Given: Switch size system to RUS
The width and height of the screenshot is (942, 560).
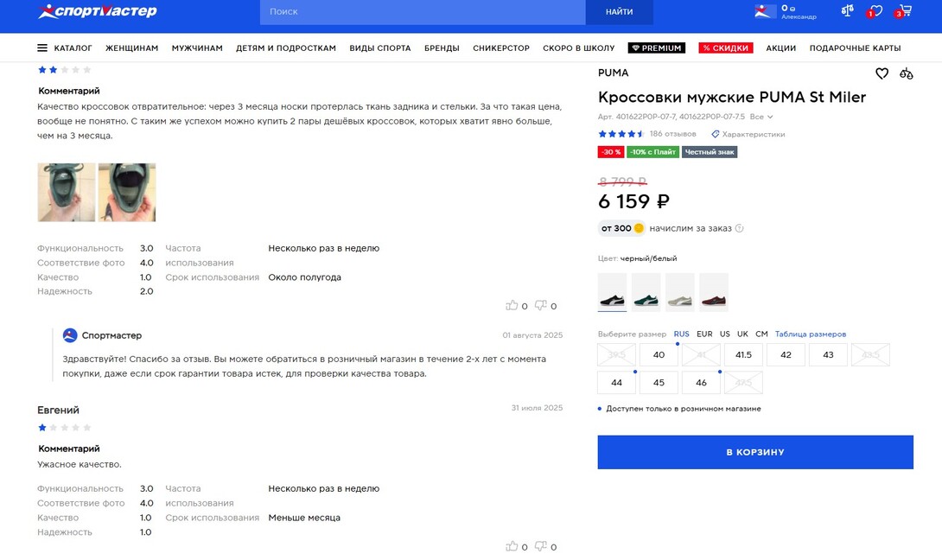Looking at the screenshot, I should coord(681,334).
